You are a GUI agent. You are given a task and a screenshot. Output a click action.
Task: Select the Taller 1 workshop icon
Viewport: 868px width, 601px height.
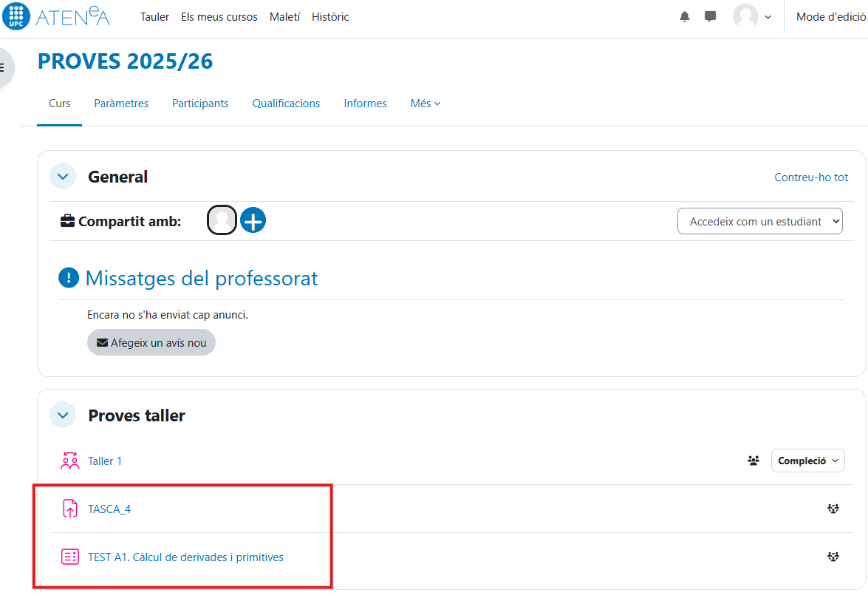70,460
